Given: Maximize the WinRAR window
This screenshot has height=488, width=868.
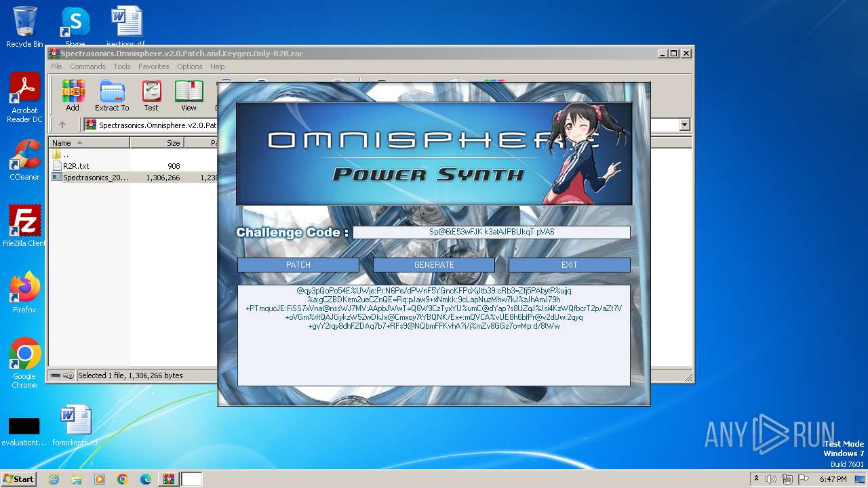Looking at the screenshot, I should click(x=673, y=53).
